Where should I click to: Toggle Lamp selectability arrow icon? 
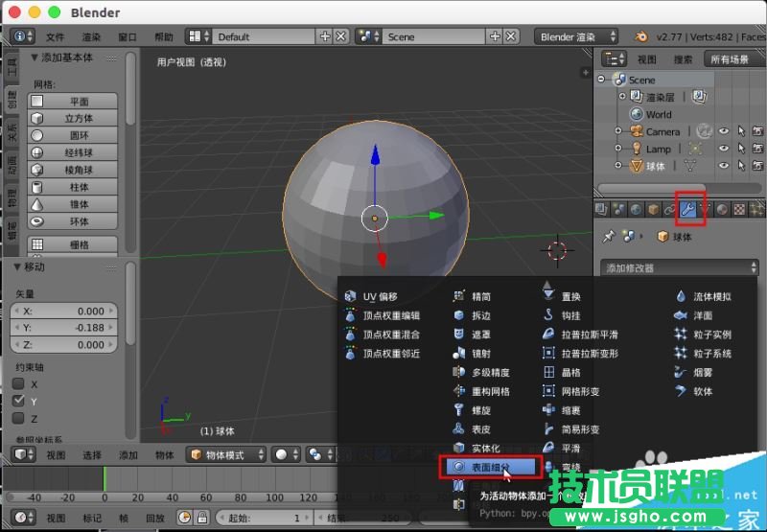click(x=741, y=149)
